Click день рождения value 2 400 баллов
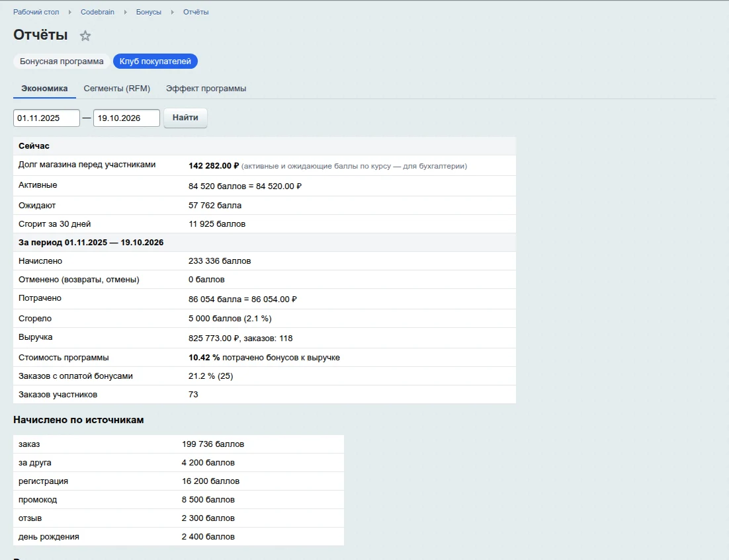 tap(208, 538)
